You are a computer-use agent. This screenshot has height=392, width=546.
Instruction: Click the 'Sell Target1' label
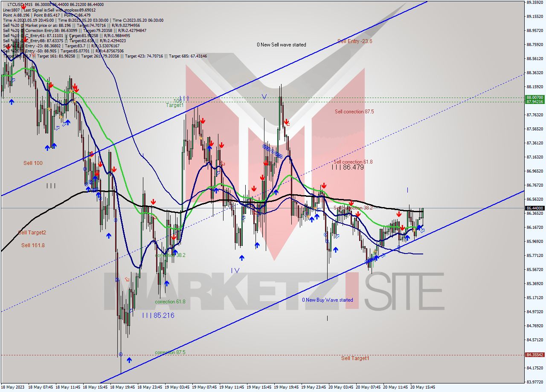click(x=355, y=358)
